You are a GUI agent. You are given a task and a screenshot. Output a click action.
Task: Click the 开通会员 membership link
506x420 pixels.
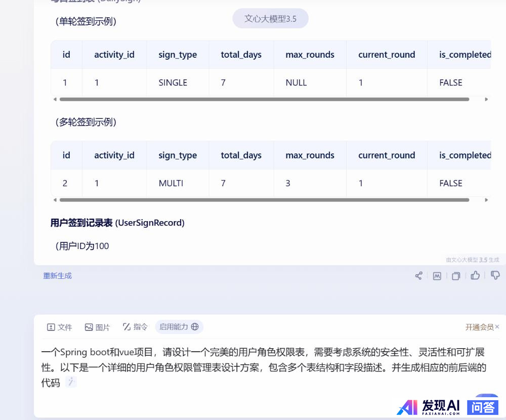click(x=479, y=327)
